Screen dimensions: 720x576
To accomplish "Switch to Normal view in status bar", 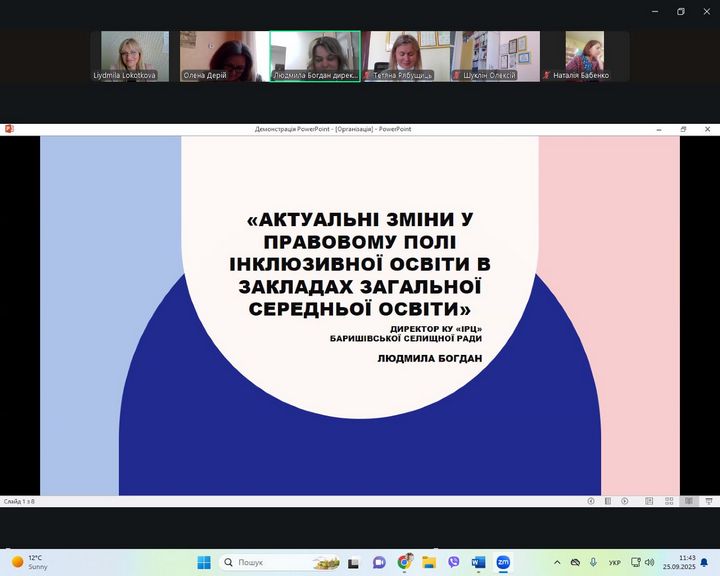I will 649,501.
